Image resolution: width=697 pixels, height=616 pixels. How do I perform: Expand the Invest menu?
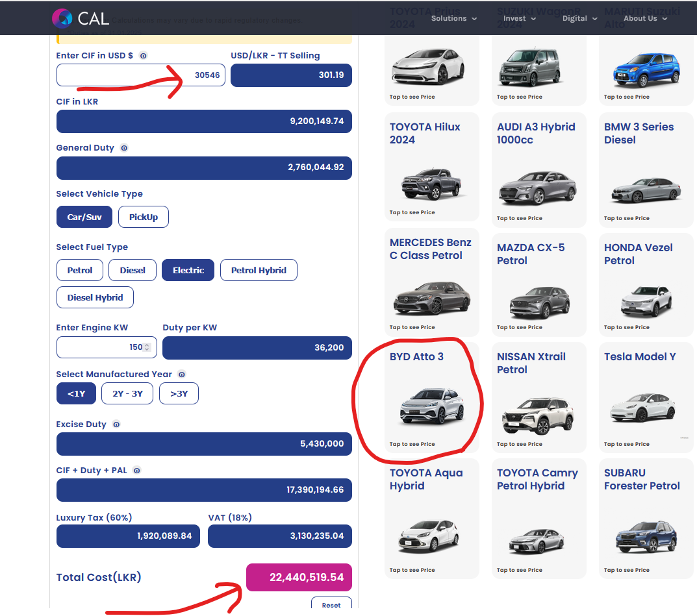520,19
